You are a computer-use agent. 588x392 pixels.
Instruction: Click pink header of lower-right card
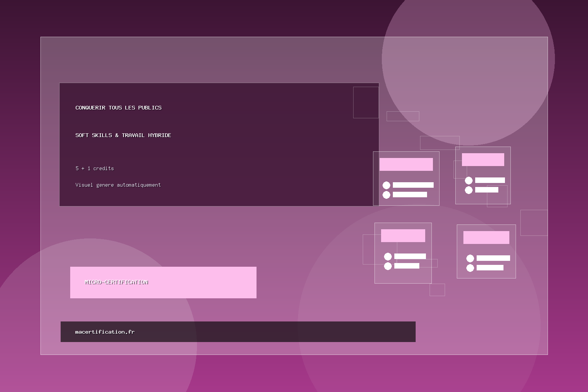[486, 237]
